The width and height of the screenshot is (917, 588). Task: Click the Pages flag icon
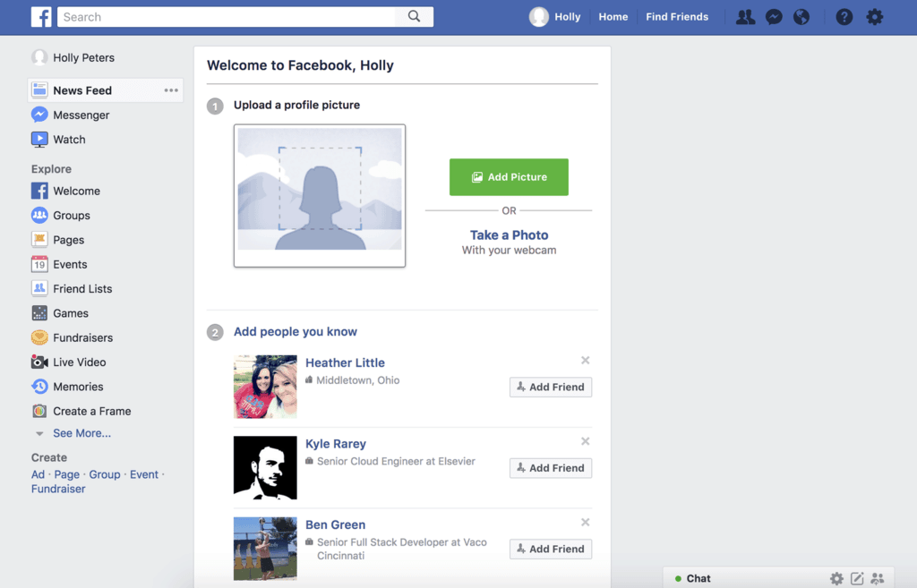[x=39, y=240]
